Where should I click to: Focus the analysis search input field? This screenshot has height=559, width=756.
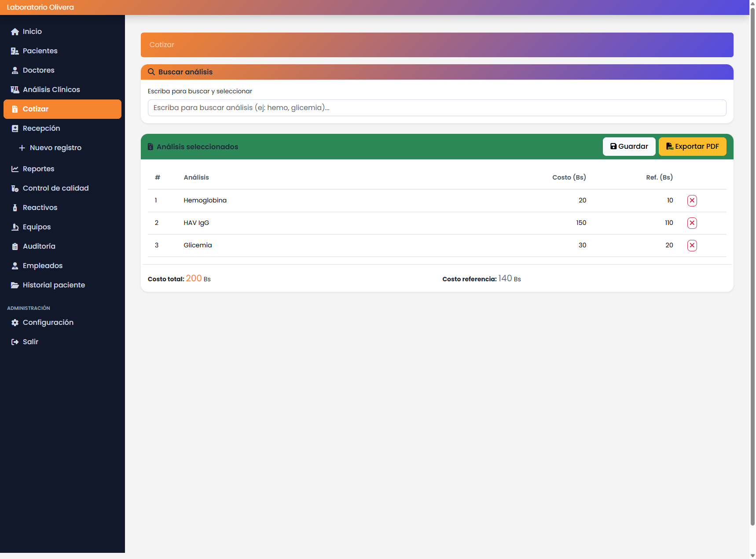[437, 108]
